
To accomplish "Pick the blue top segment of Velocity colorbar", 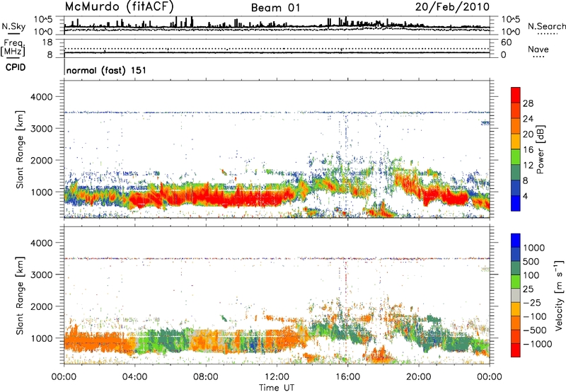I will (516, 241).
